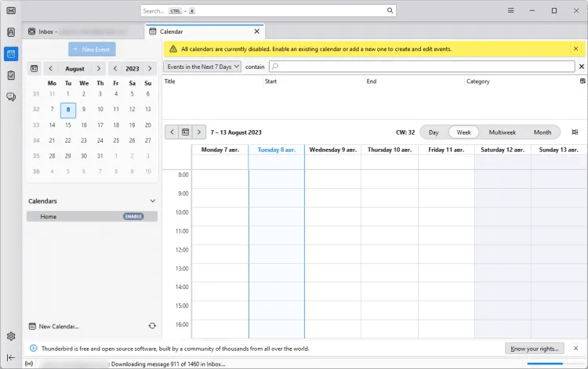Collapse the spaces toolbar
This screenshot has height=369, width=588.
[x=11, y=358]
